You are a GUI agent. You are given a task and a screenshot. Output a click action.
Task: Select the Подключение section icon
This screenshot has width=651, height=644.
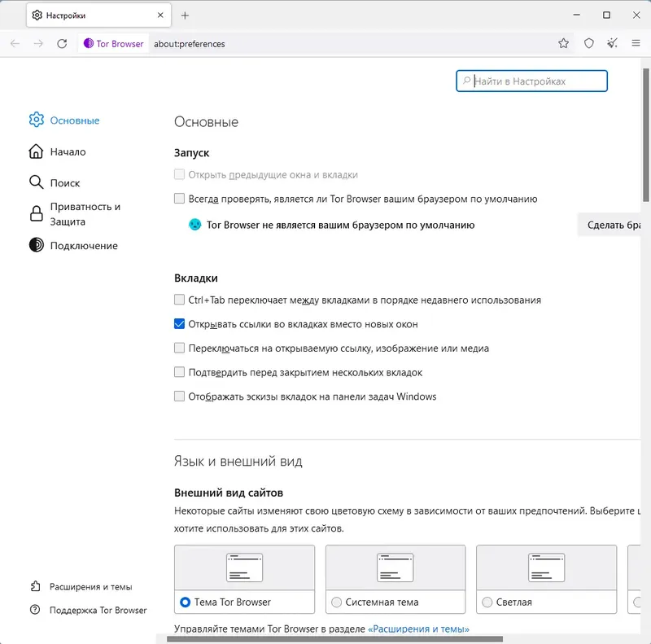[36, 245]
